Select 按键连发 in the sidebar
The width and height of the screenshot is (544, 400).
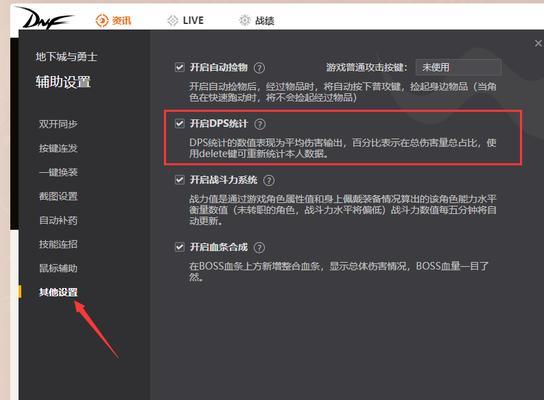pos(58,148)
